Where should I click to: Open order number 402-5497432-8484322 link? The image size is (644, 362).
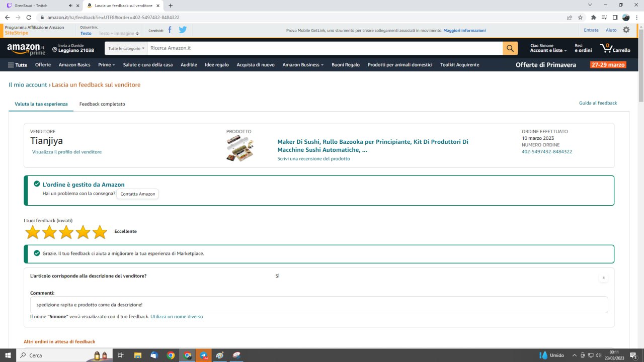(547, 152)
